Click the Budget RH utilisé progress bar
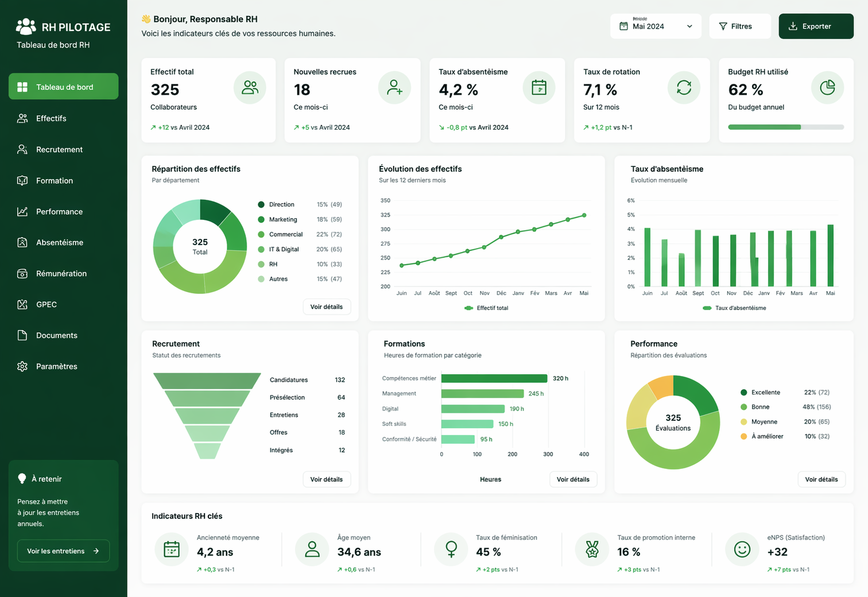 pyautogui.click(x=786, y=127)
